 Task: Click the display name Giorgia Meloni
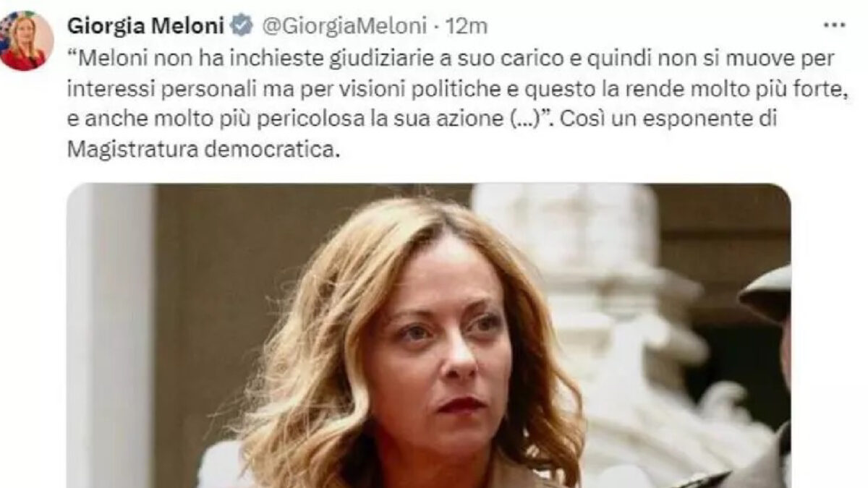146,27
